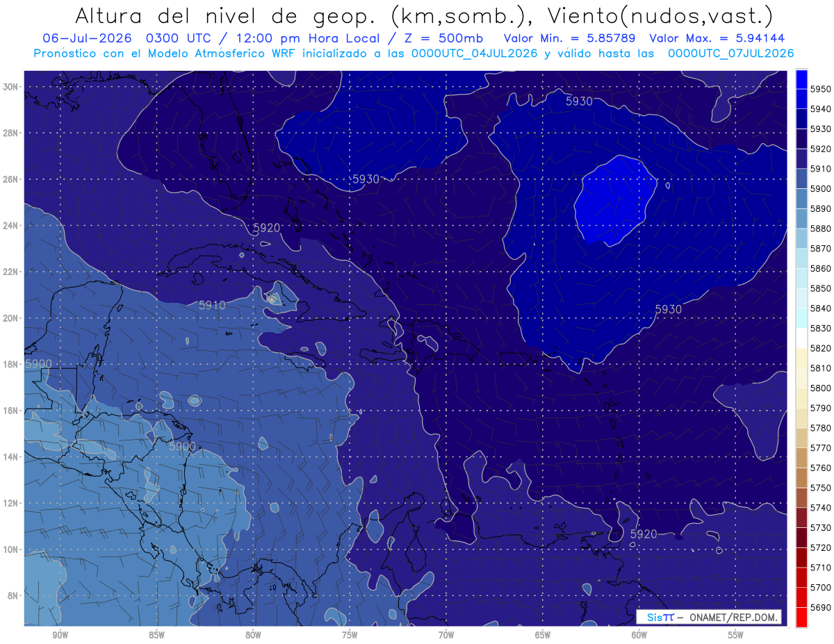Click the 5830 color bar value

821,329
